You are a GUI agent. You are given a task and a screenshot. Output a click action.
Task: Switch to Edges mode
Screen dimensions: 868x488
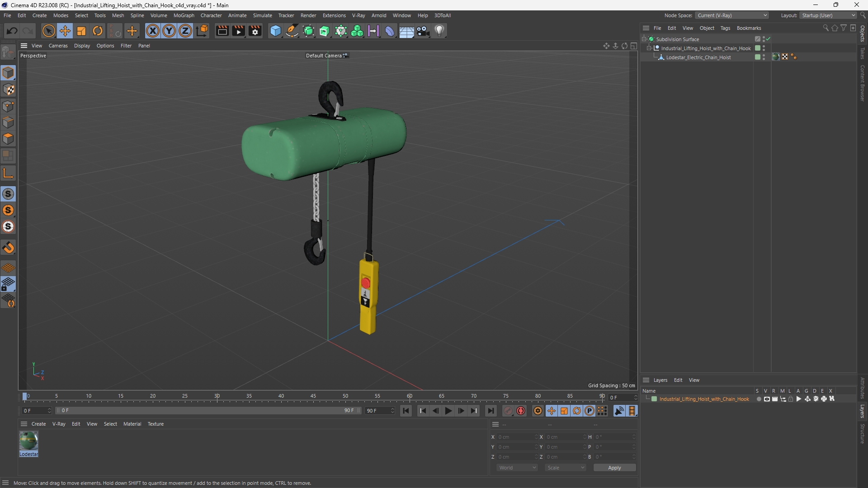8,122
